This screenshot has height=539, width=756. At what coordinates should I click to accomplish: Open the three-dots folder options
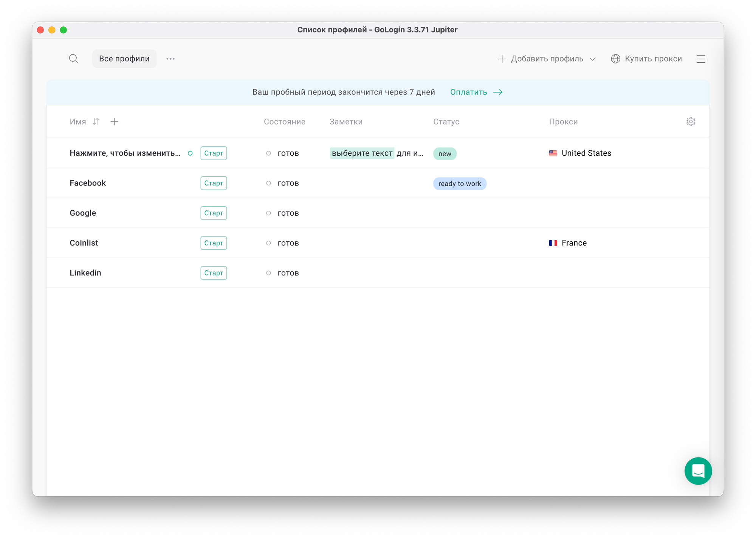pyautogui.click(x=170, y=59)
